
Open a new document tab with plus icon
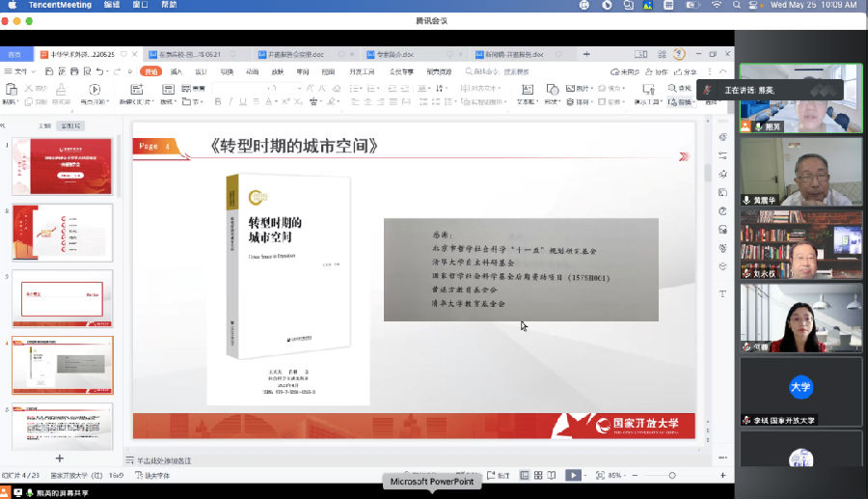coord(587,54)
